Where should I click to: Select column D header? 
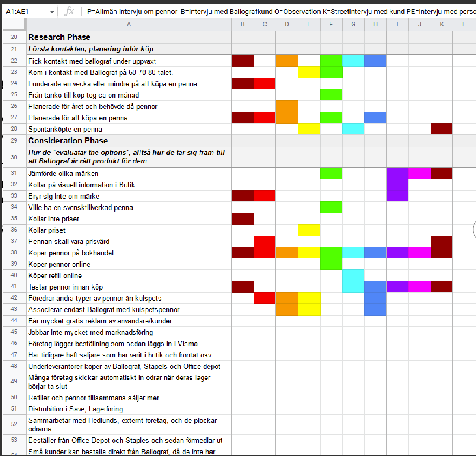(x=287, y=24)
